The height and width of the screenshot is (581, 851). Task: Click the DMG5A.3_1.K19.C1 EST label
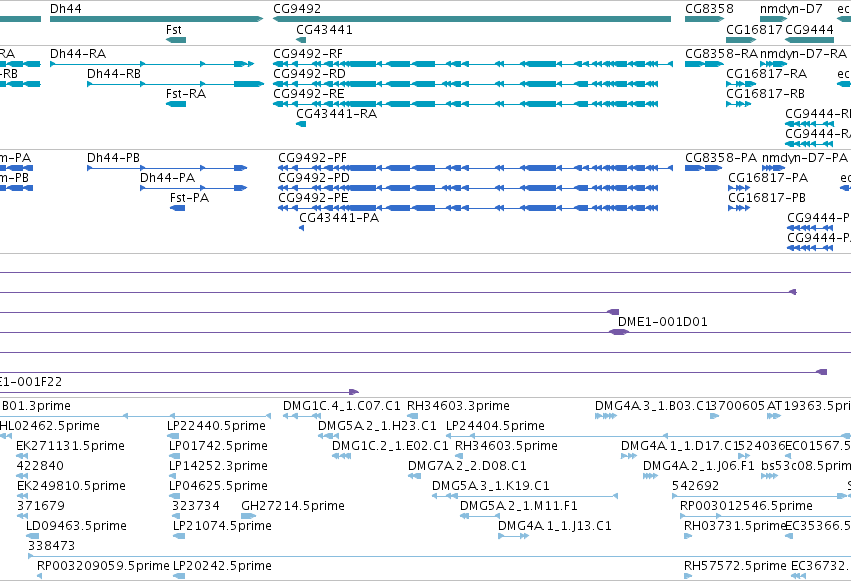491,486
